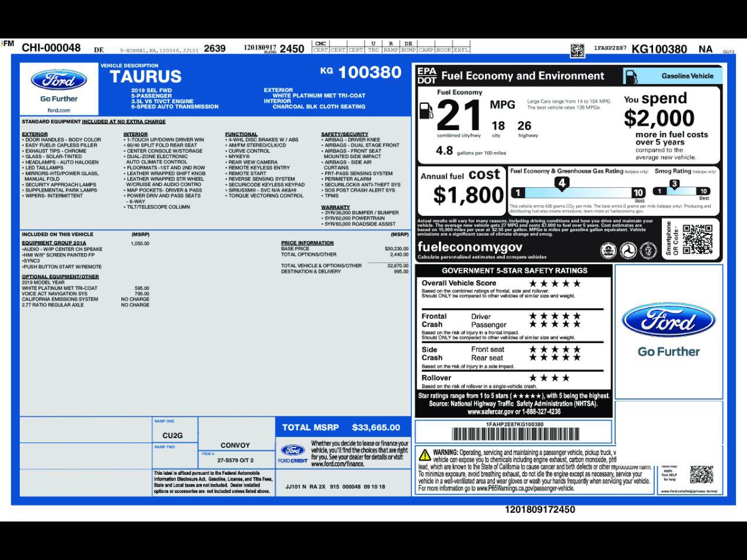Click the Ford oval logo above Go Further ford.com
The image size is (747, 560).
tap(59, 80)
